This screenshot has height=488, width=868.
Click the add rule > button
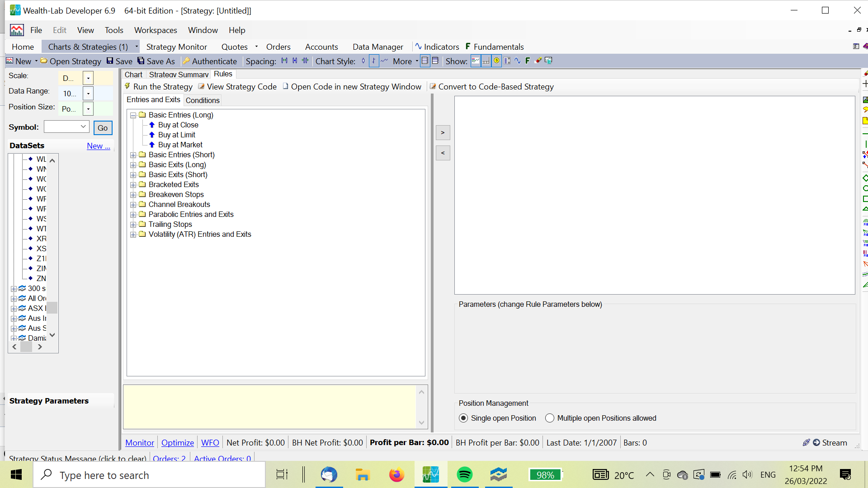click(443, 132)
